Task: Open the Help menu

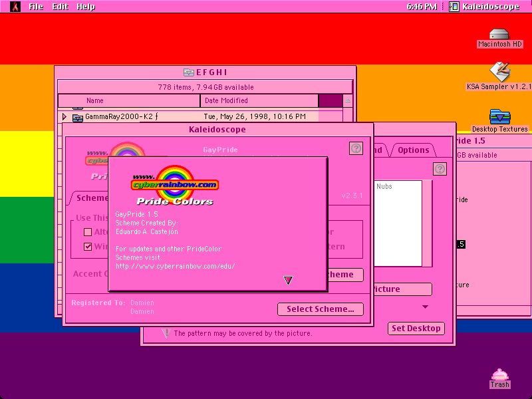Action: tap(86, 7)
